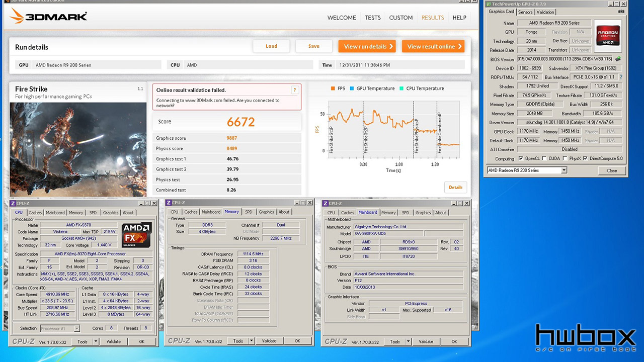Click the Core Speed value 4910.89 MHz
The image size is (644, 362).
58,295
